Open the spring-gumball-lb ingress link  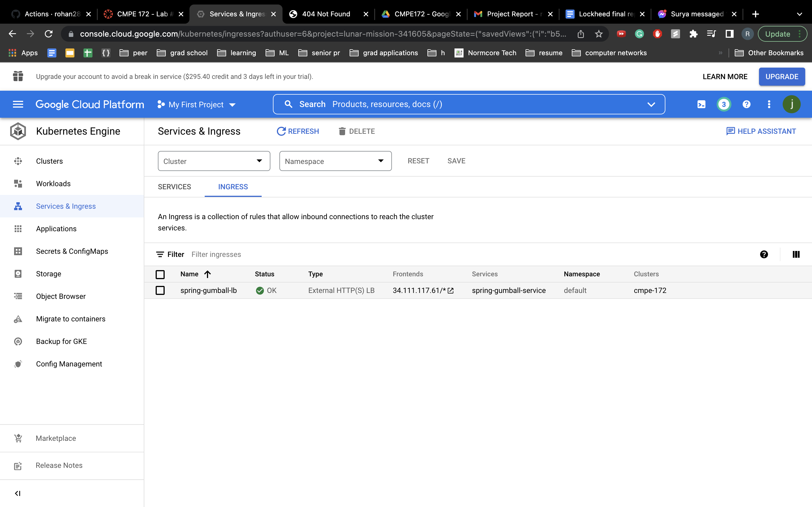coord(208,290)
